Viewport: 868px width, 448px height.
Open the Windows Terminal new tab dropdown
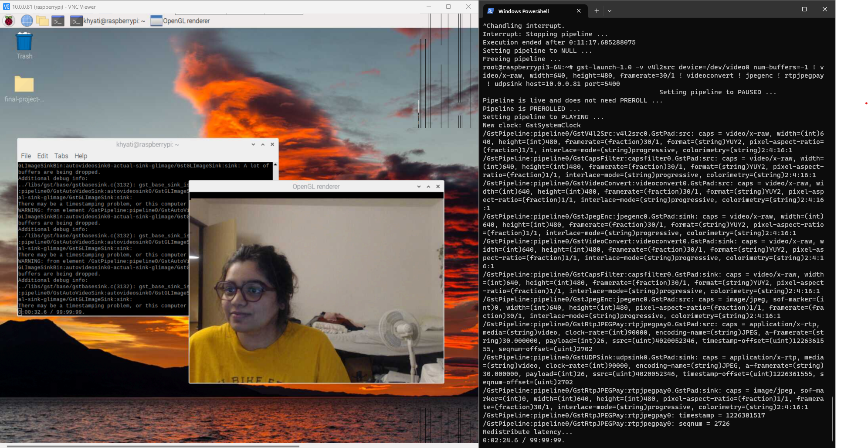(x=610, y=10)
